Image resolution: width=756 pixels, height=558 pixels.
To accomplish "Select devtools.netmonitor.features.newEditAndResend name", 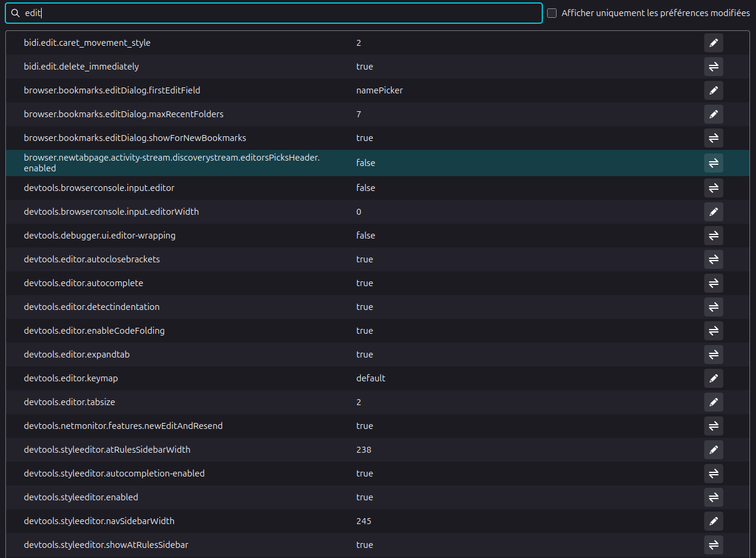I will [x=123, y=426].
